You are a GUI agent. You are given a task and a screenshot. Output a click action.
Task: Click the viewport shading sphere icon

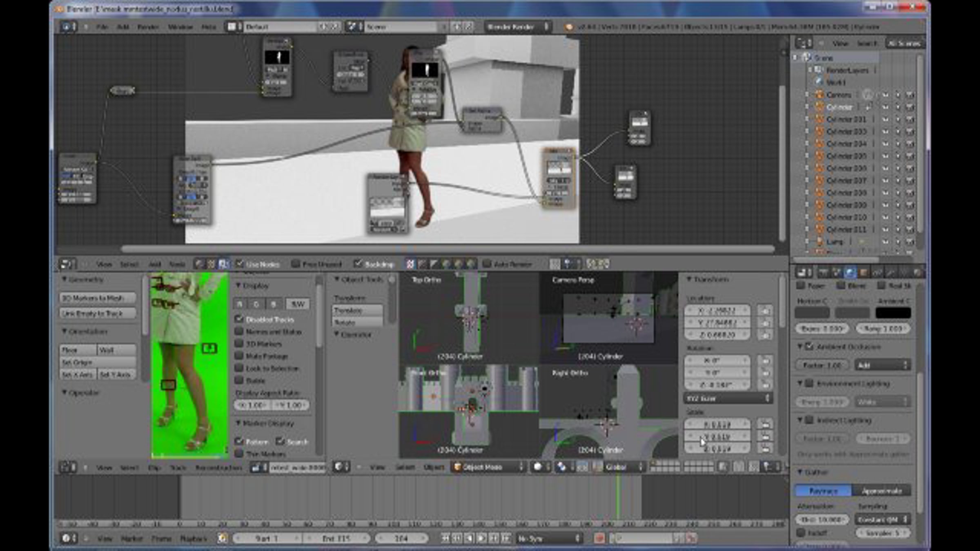click(538, 467)
